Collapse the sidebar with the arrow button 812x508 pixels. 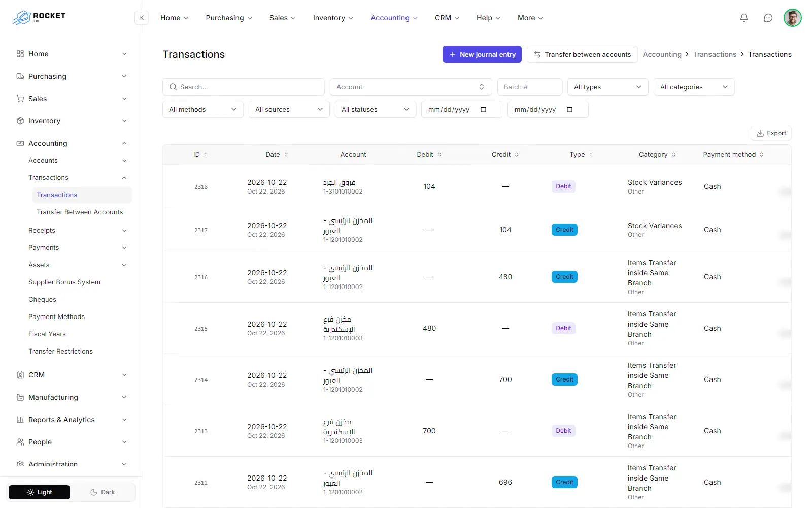pyautogui.click(x=142, y=18)
